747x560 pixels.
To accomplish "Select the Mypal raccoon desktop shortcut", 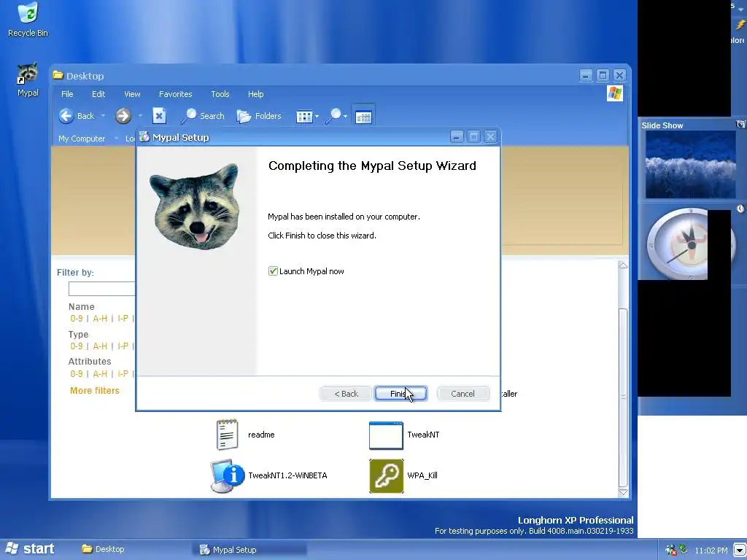I will click(x=28, y=79).
